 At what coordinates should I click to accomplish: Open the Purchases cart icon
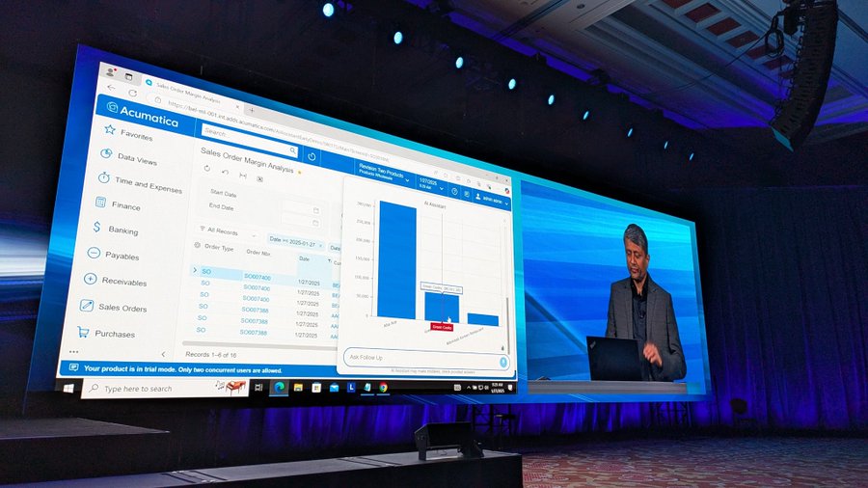[83, 332]
